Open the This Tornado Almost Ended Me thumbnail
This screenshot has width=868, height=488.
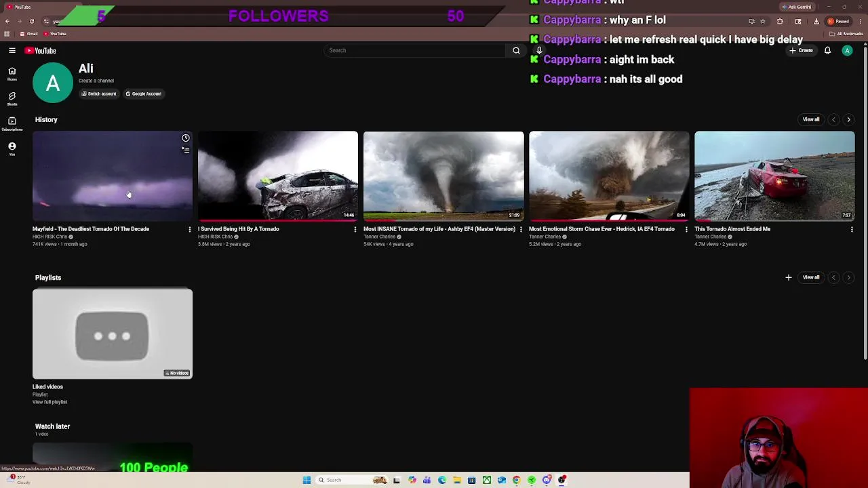pos(774,176)
